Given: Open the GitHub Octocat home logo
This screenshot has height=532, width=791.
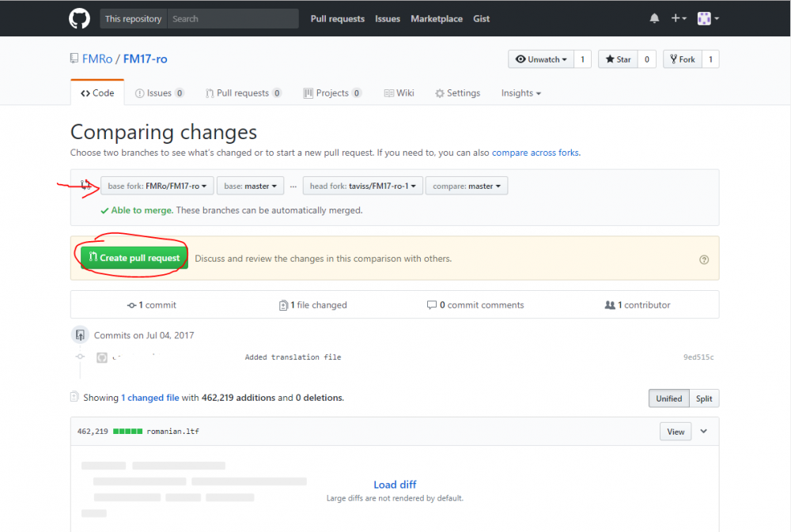Looking at the screenshot, I should pyautogui.click(x=79, y=19).
